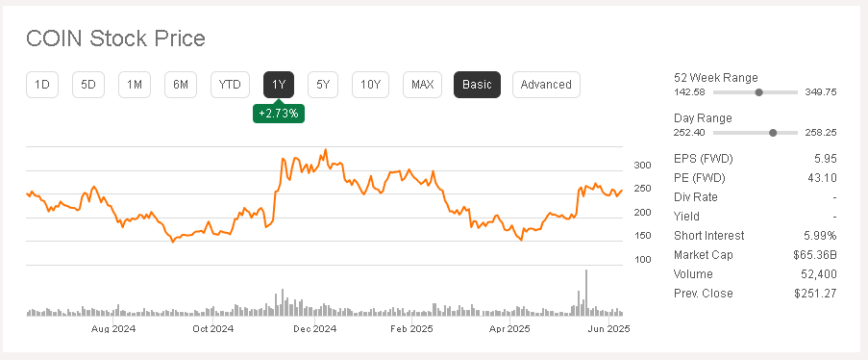The image size is (868, 360).
Task: Click the PE value 43.10
Action: pos(823,178)
